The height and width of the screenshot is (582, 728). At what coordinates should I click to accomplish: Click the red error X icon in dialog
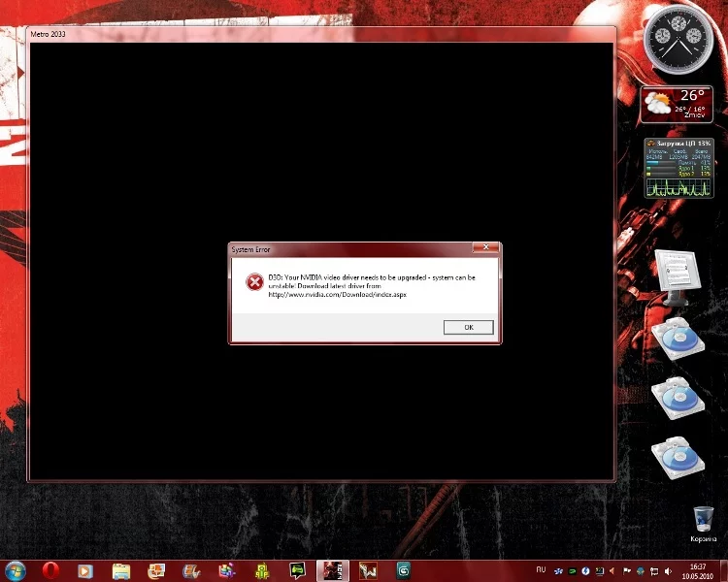coord(254,281)
